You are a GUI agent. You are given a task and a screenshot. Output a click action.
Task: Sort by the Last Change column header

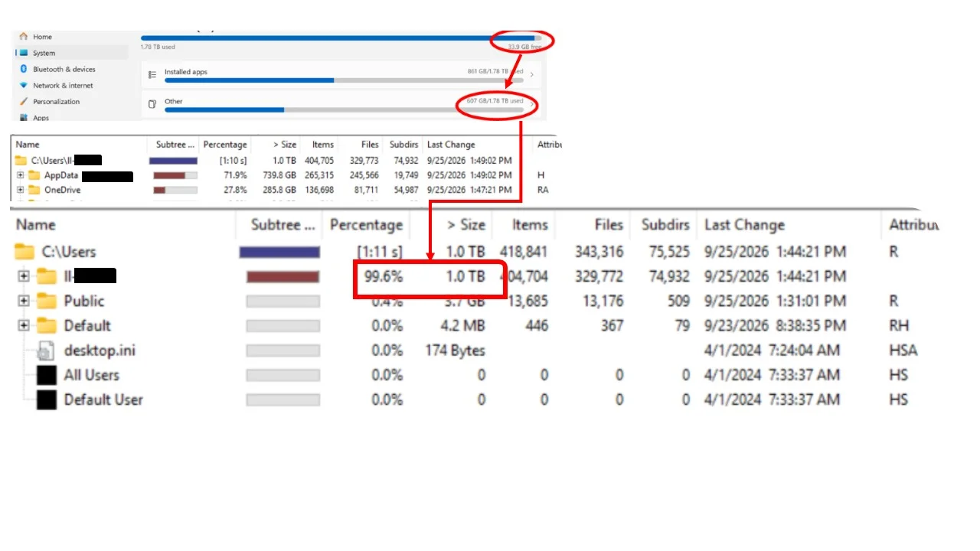tap(744, 225)
